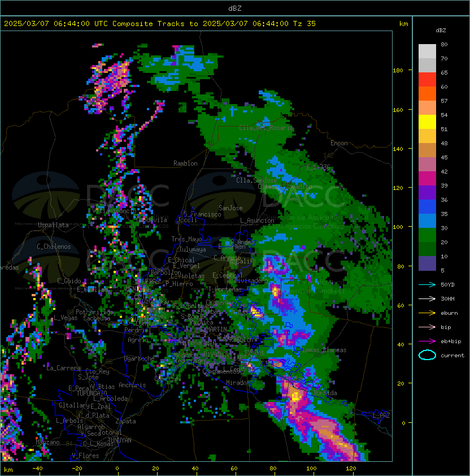Click the '30HM' legend label
The height and width of the screenshot is (476, 470).
(447, 298)
